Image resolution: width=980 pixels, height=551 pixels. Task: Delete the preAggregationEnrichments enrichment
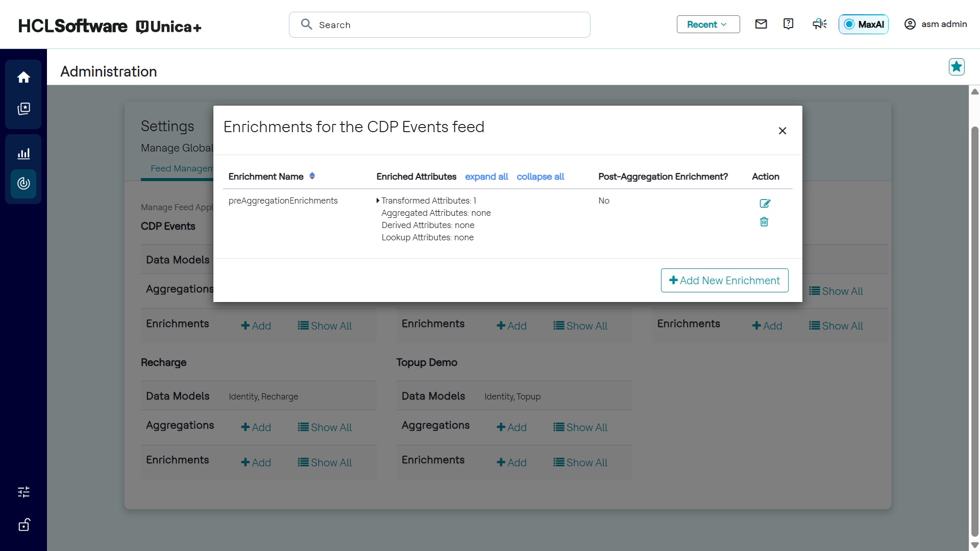pos(764,222)
